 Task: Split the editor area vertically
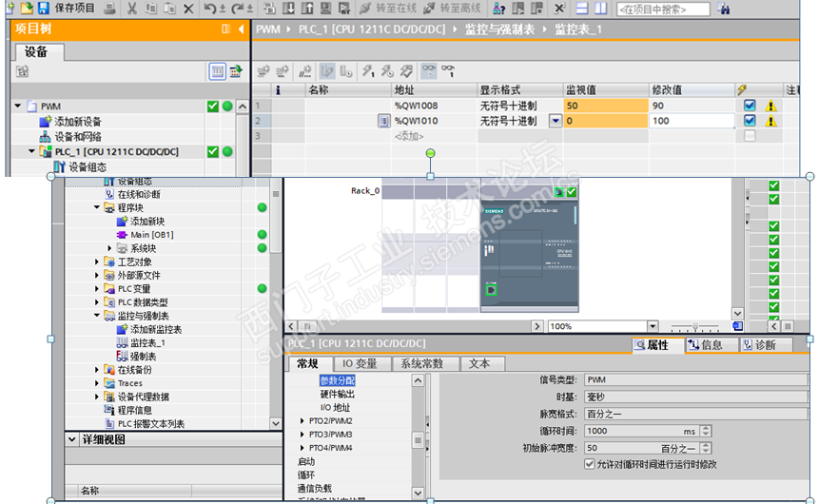tap(600, 9)
